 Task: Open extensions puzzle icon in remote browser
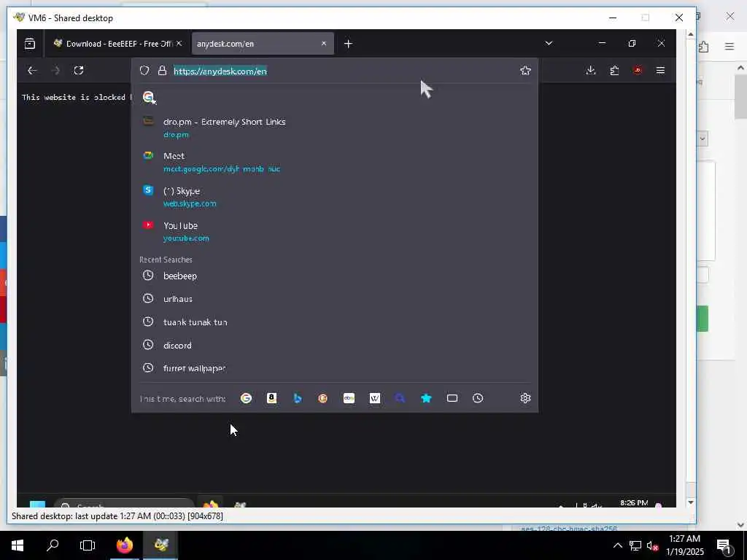click(x=614, y=71)
